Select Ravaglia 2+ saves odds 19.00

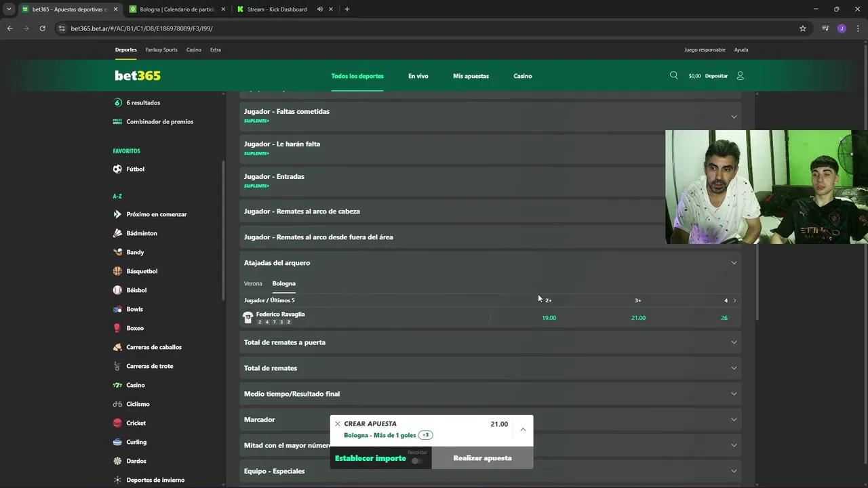tap(549, 318)
